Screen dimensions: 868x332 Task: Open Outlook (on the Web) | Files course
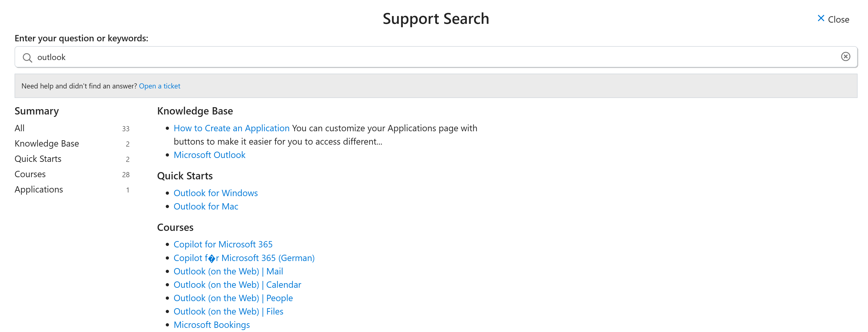228,311
